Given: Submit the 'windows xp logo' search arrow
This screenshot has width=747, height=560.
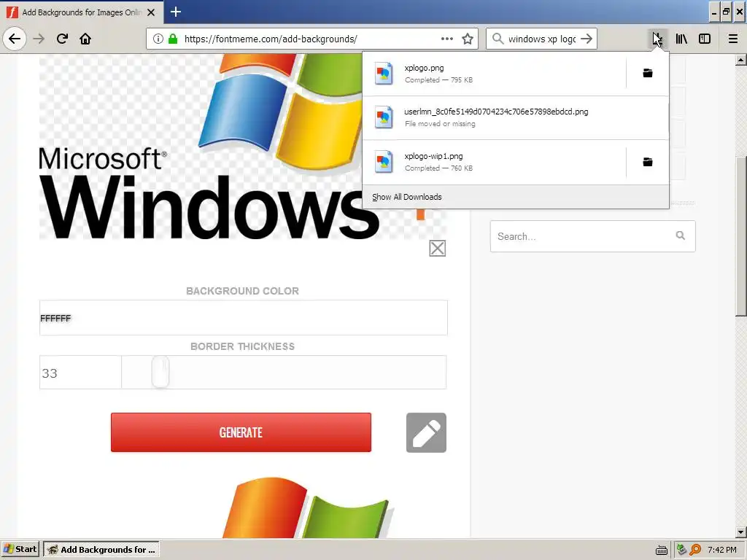Looking at the screenshot, I should (x=587, y=39).
